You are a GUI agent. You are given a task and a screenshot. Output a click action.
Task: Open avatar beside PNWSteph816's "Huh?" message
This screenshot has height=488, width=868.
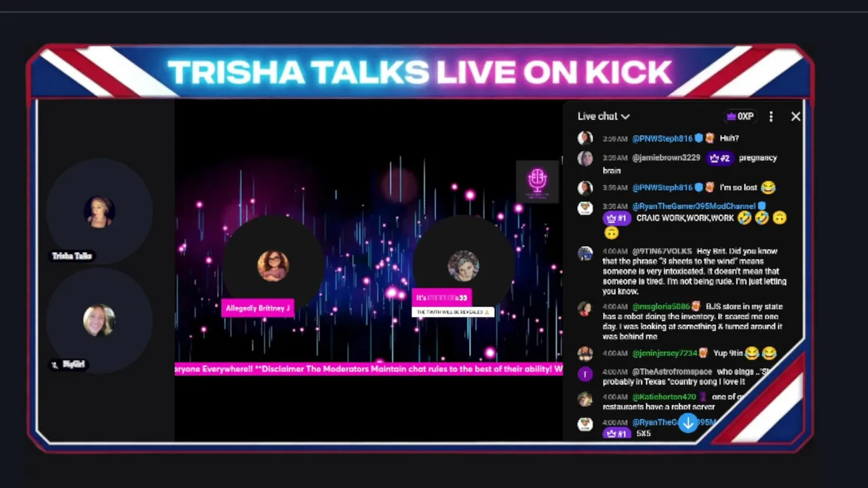pyautogui.click(x=585, y=138)
